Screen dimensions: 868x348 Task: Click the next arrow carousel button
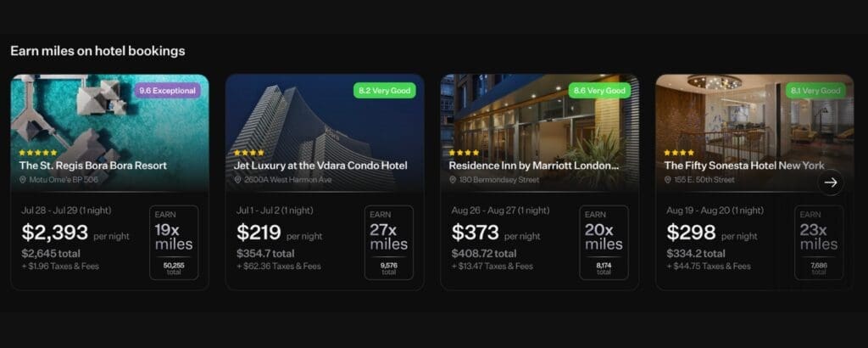coord(831,182)
